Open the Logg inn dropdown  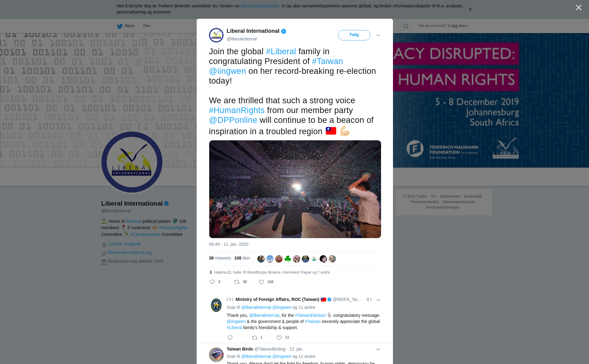(x=458, y=26)
